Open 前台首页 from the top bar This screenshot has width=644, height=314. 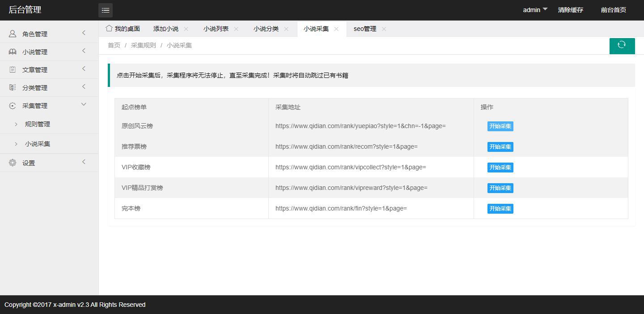pos(613,9)
